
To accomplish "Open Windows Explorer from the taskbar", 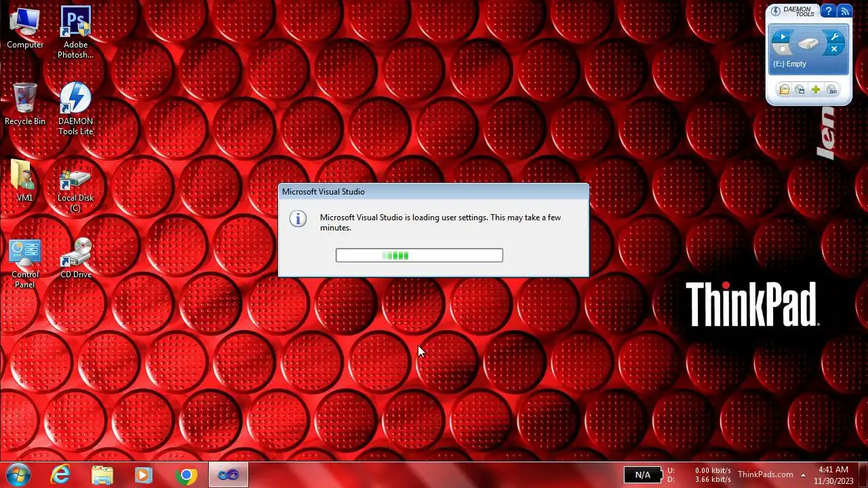I will (102, 475).
